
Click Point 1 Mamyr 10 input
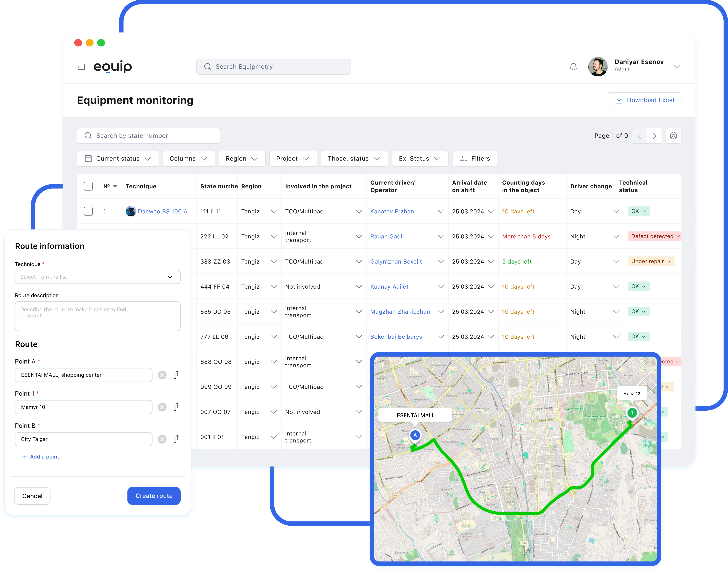pos(84,407)
